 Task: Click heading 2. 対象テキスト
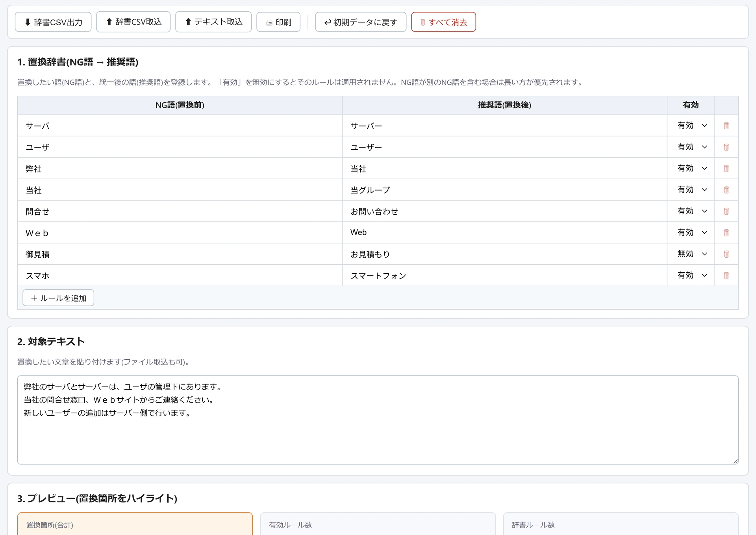[x=51, y=342]
